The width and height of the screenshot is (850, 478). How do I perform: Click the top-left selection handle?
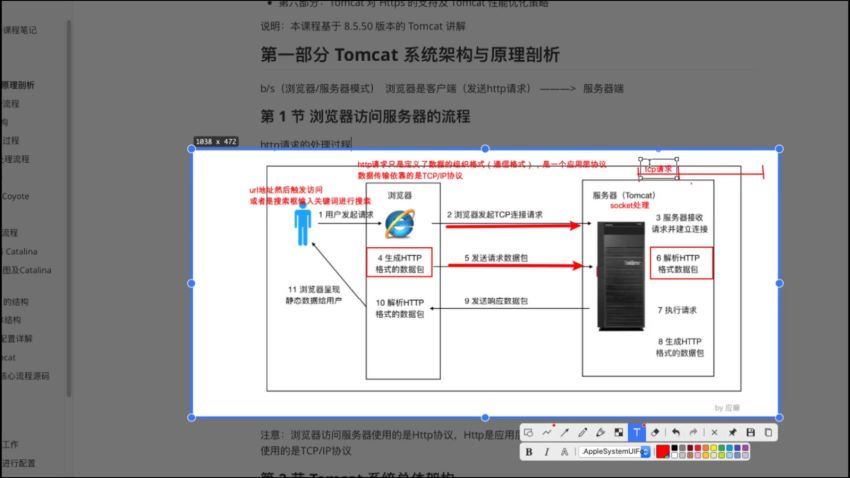pyautogui.click(x=191, y=149)
